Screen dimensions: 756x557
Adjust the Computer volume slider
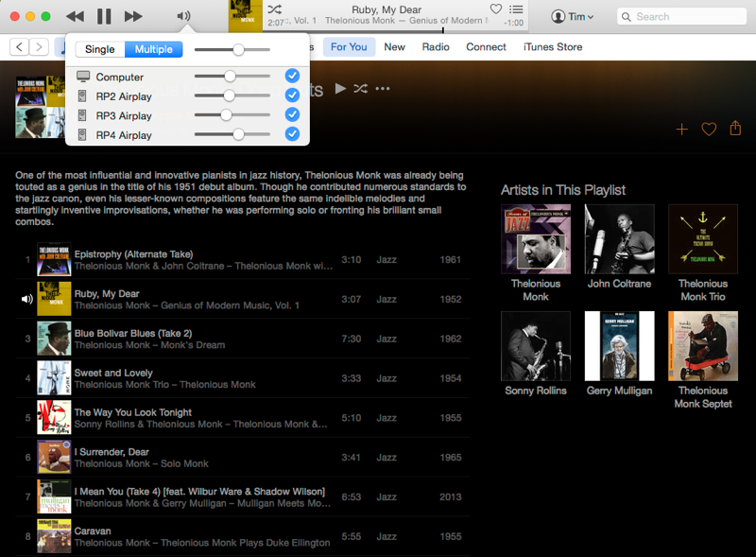coord(232,77)
